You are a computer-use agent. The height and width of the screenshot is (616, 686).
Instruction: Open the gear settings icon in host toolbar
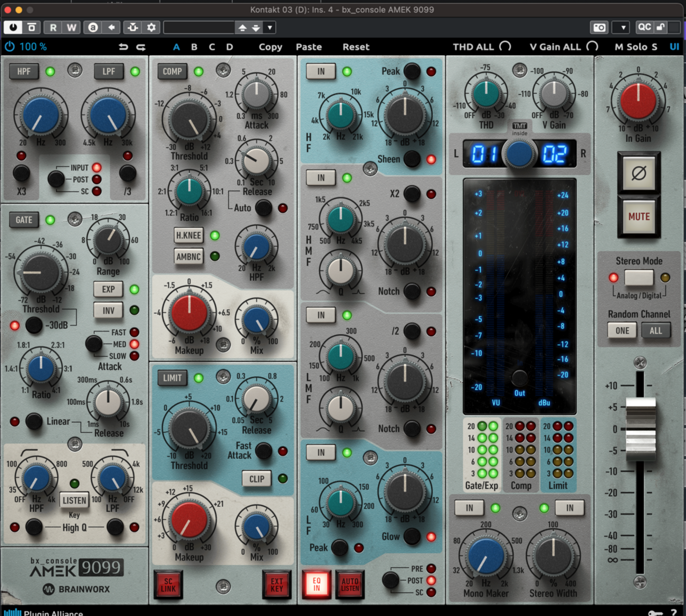pos(151,27)
